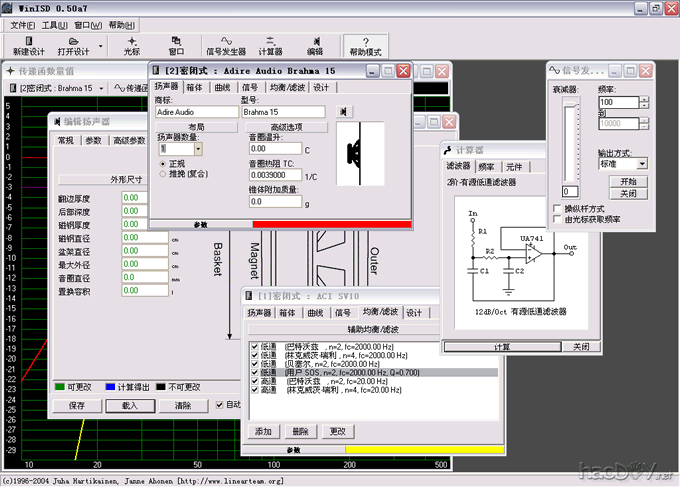Screen dimensions: 680x487
Task: Click the 帮助模式 help mode icon
Action: tap(365, 44)
